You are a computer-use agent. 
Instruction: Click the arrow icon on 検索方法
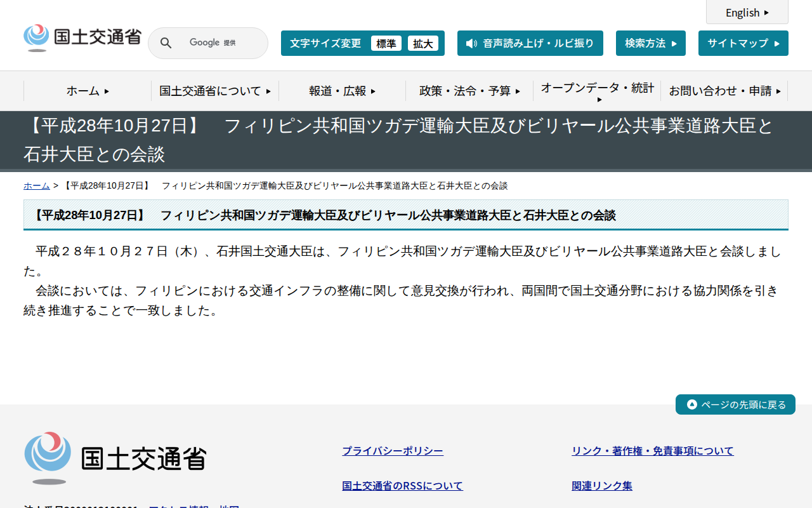(675, 43)
